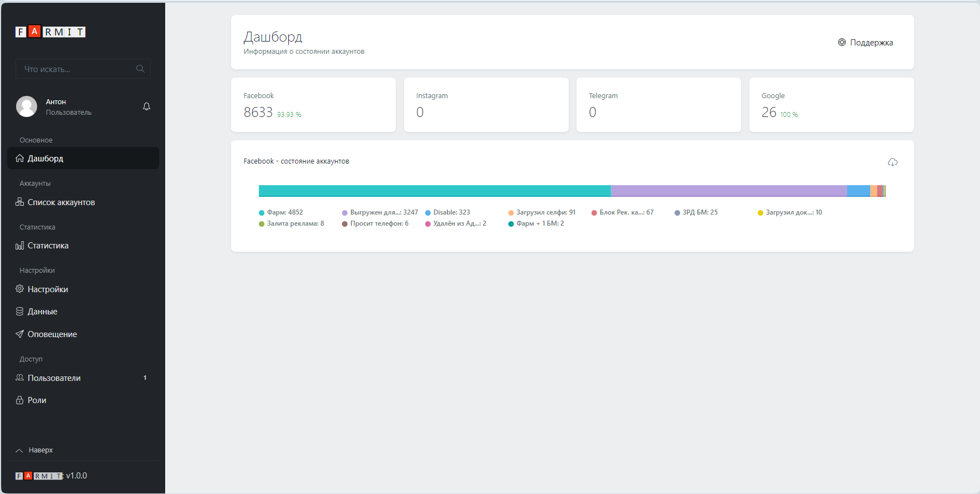Toggle Просит телефон: 6 legend item
980x494 pixels.
point(375,223)
